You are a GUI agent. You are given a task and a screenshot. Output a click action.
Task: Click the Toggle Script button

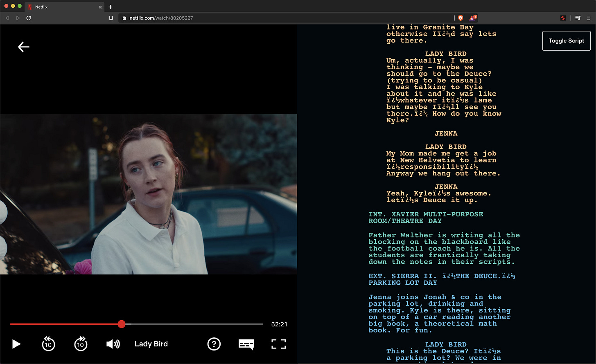pyautogui.click(x=567, y=41)
